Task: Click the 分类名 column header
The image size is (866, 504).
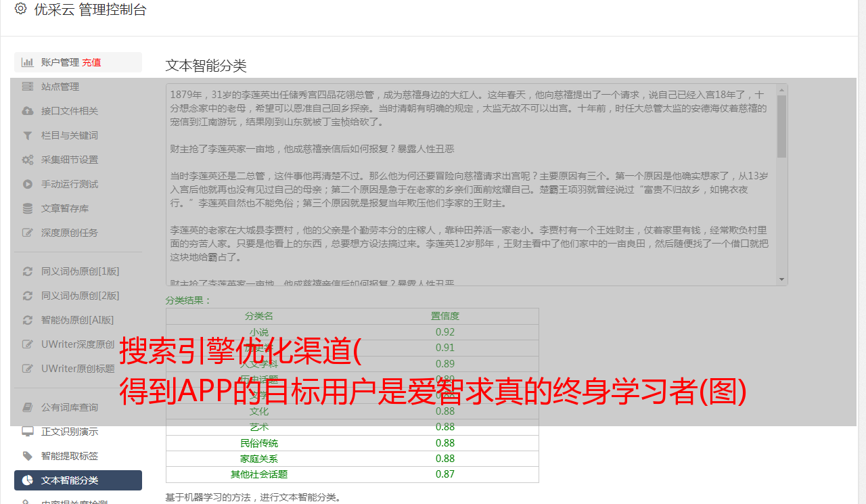Action: [259, 316]
